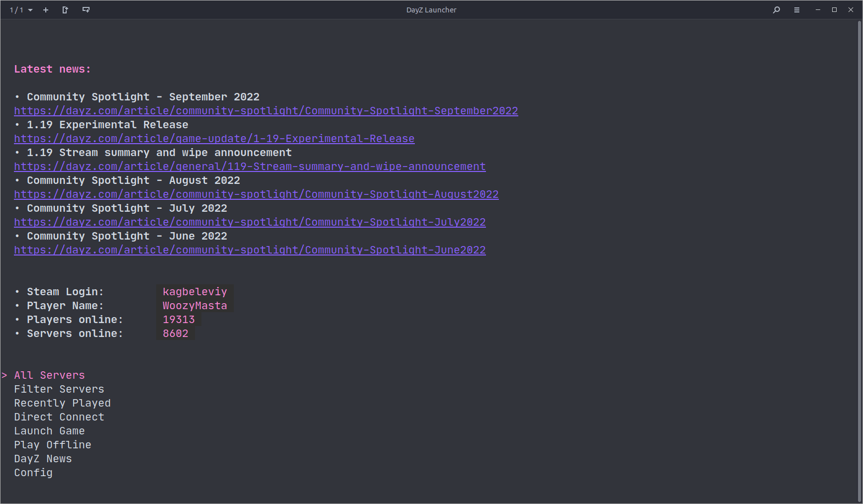The height and width of the screenshot is (504, 863).
Task: Click the Players online label
Action: tap(75, 320)
